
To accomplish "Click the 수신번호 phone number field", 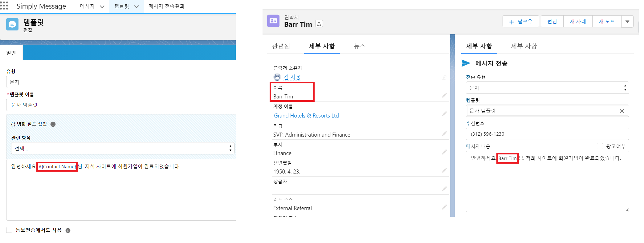I will pos(547,134).
